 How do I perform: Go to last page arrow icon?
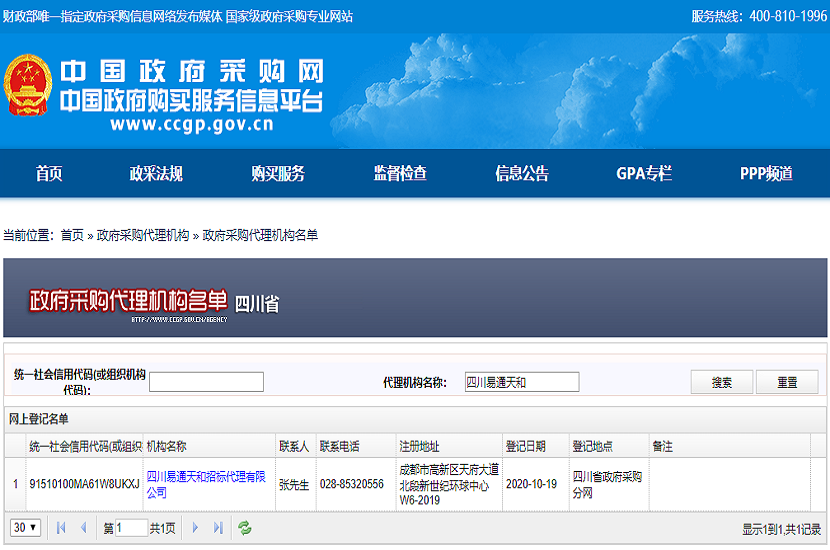(218, 528)
